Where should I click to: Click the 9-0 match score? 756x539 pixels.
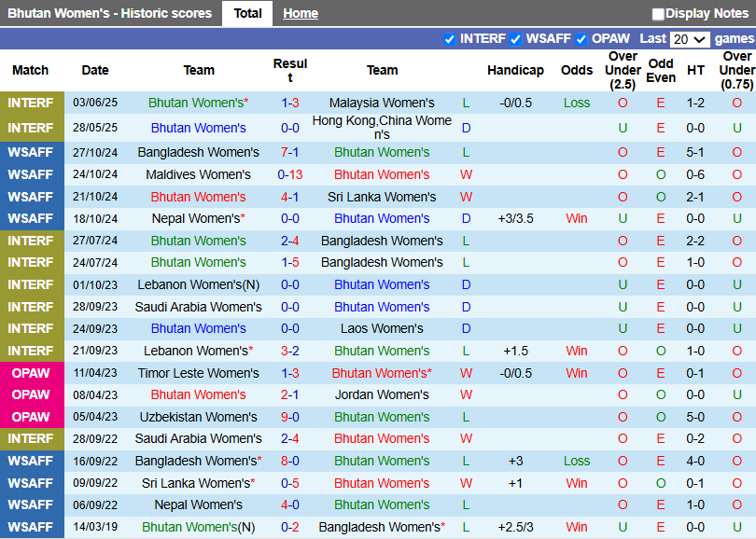[289, 417]
